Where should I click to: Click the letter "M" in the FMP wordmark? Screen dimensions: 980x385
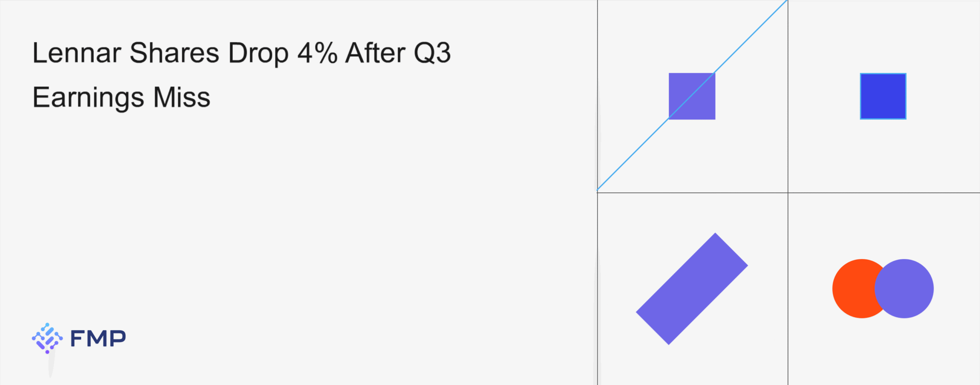click(98, 339)
